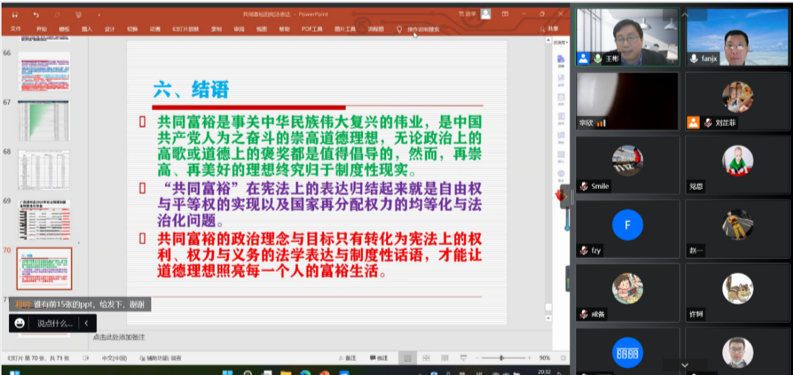Open the emoji picker in chat box
The width and height of the screenshot is (793, 375).
point(20,323)
